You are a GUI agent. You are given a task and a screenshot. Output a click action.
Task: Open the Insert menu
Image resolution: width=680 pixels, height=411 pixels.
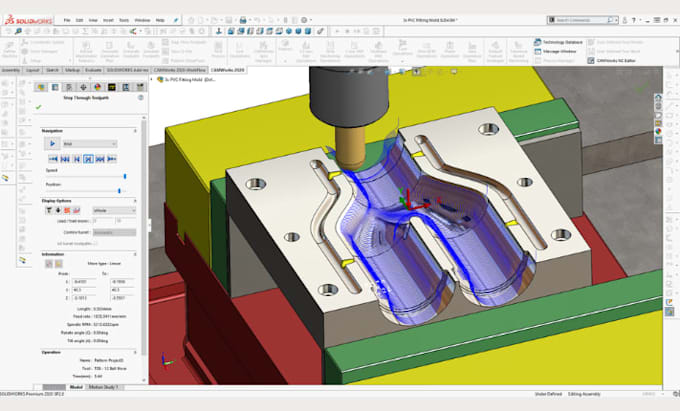pos(108,20)
